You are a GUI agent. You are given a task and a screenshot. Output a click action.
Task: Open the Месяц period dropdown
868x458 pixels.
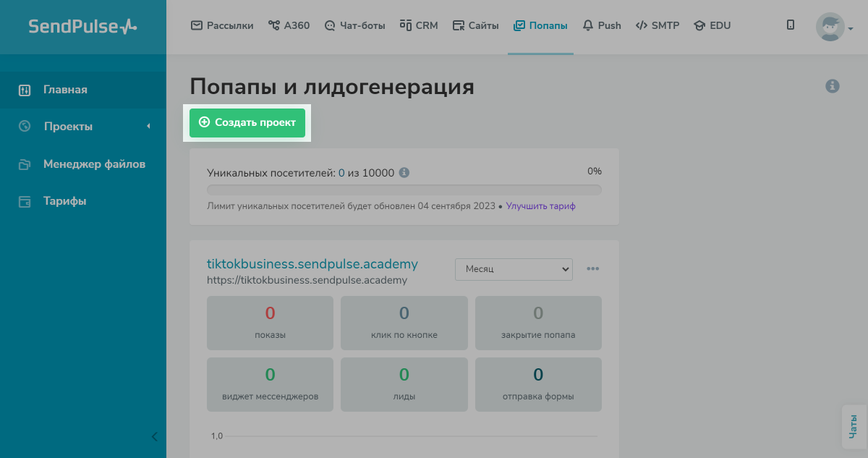(514, 268)
